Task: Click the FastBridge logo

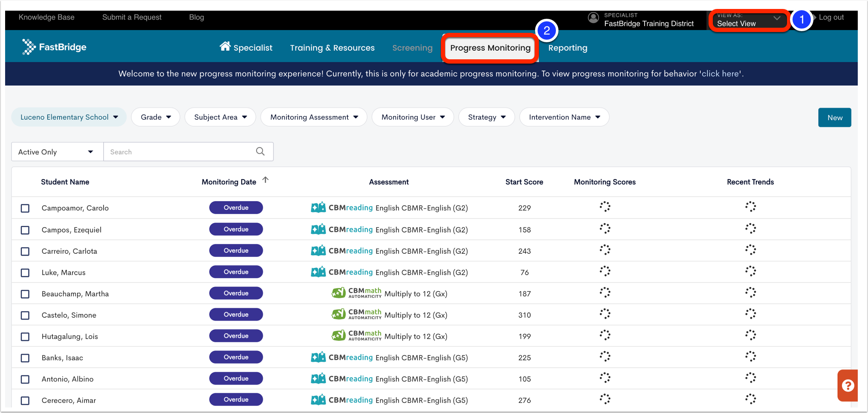Action: point(54,47)
